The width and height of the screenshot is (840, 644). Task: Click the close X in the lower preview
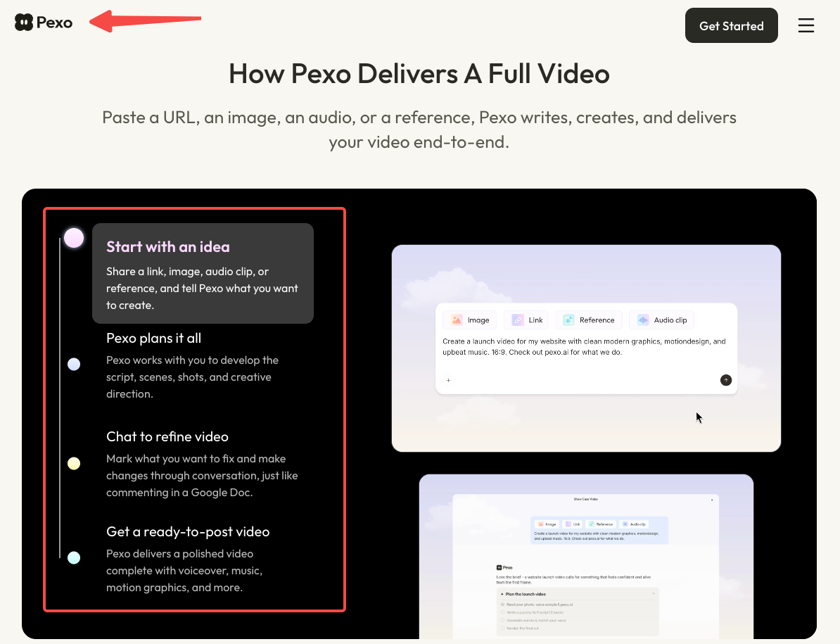click(712, 500)
